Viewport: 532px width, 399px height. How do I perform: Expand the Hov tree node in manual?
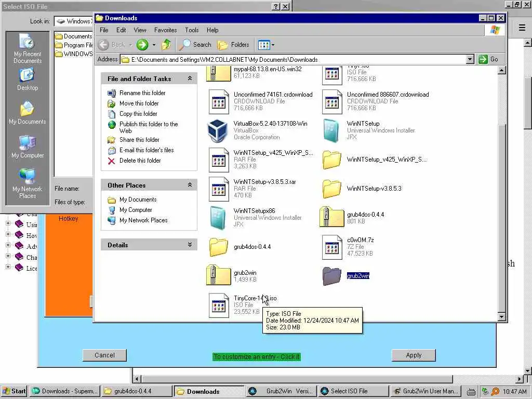coord(8,234)
